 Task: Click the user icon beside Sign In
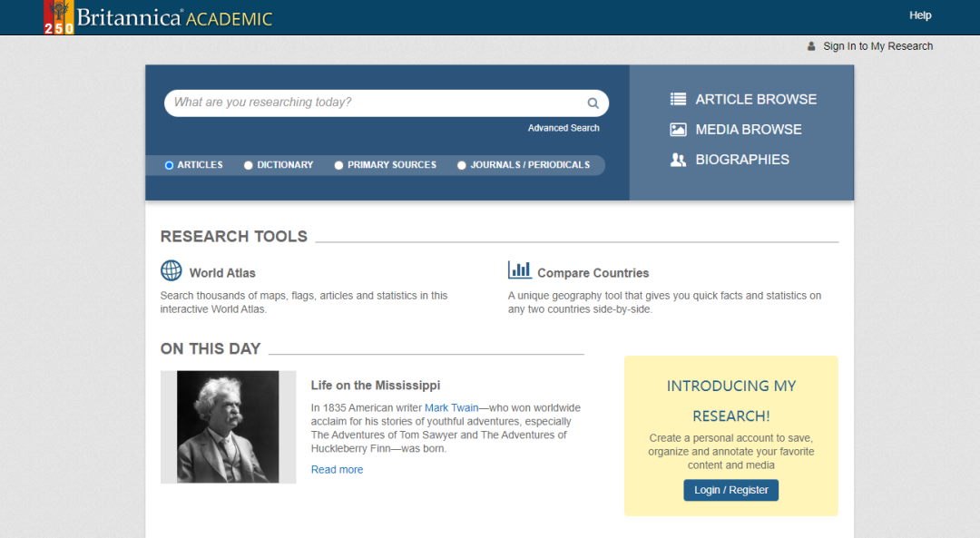pos(811,46)
